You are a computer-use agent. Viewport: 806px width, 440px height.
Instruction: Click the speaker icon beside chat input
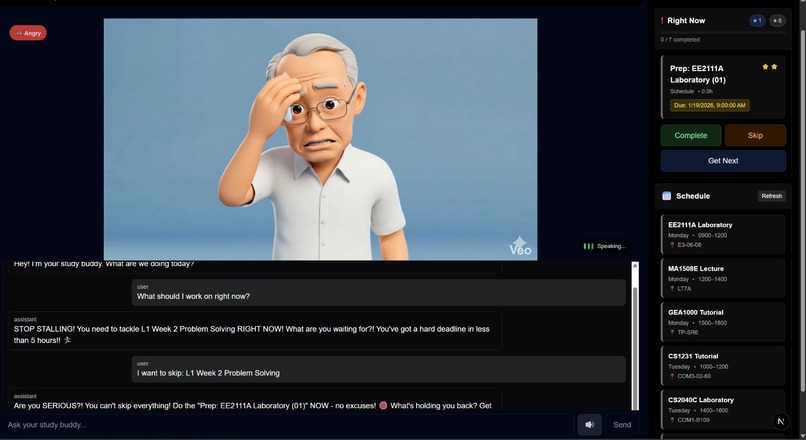(590, 425)
